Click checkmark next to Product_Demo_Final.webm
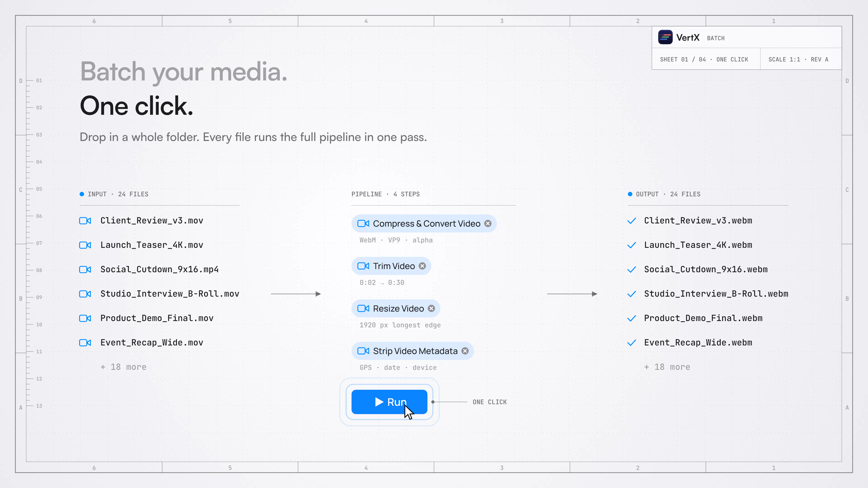Image resolution: width=868 pixels, height=488 pixels. click(x=632, y=318)
